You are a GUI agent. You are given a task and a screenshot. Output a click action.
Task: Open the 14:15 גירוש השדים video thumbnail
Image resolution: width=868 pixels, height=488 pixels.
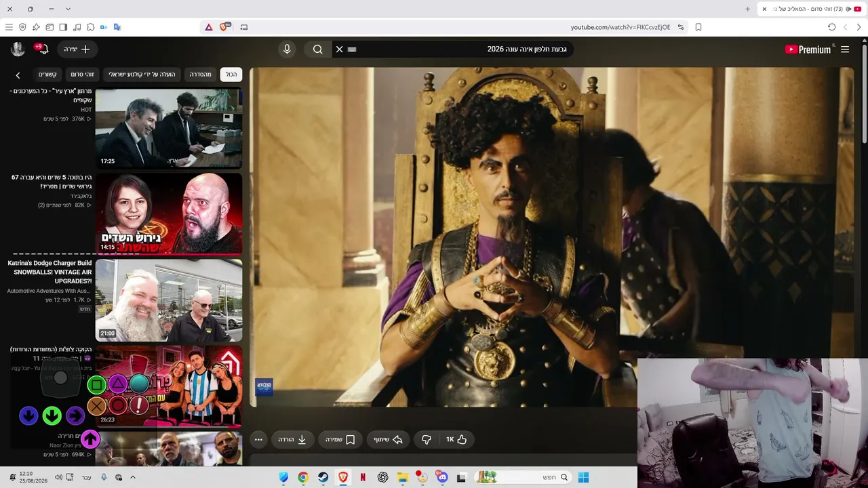[x=169, y=213]
